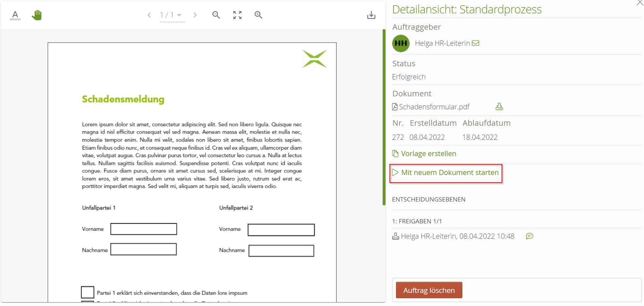
Task: Zoom out of the document
Action: click(216, 15)
